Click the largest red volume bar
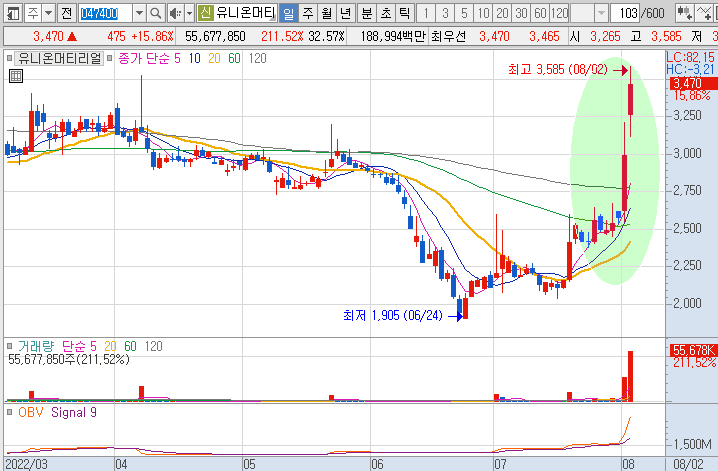Image resolution: width=718 pixels, height=471 pixels. [x=630, y=376]
